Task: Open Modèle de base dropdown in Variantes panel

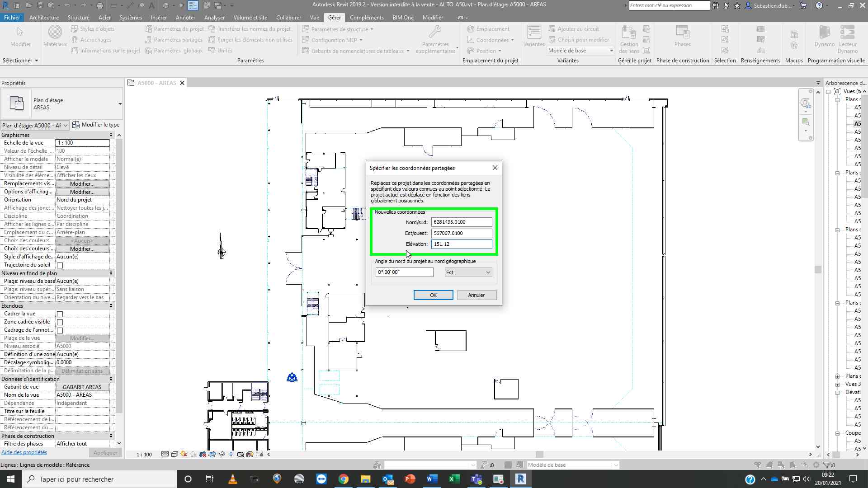Action: [x=580, y=51]
